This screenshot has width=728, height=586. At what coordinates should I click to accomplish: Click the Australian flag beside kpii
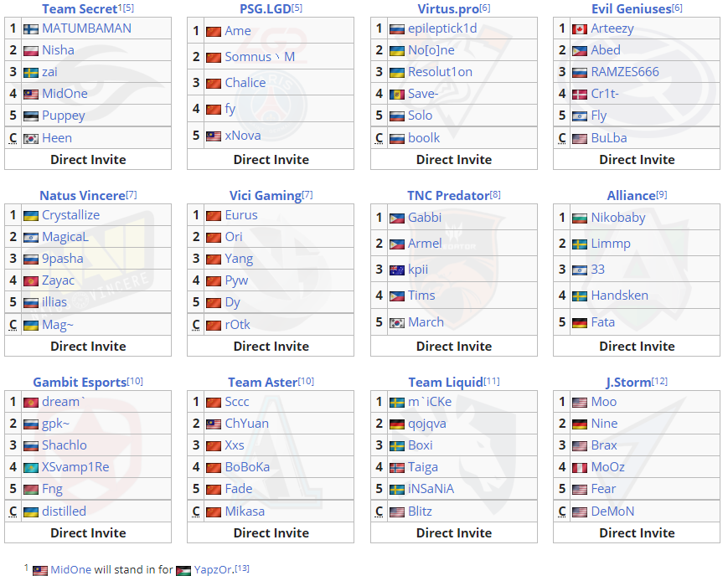click(x=397, y=270)
